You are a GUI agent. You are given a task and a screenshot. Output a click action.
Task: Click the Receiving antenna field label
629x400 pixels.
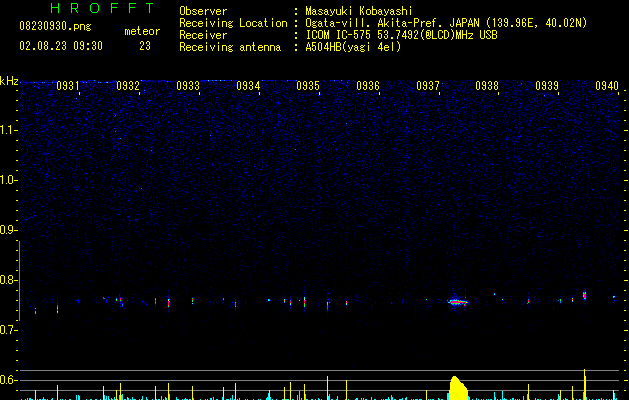click(230, 47)
